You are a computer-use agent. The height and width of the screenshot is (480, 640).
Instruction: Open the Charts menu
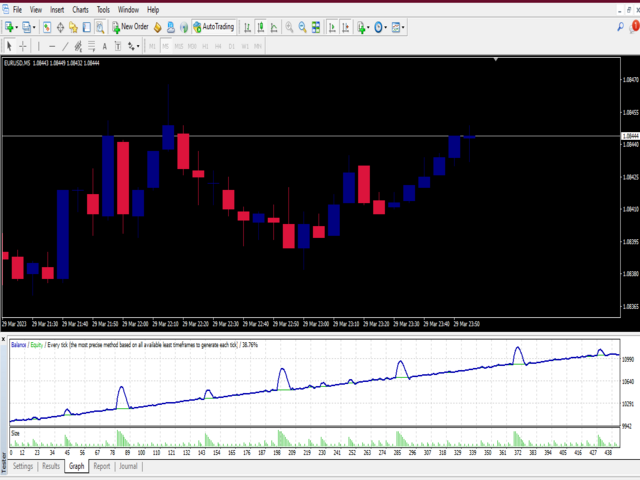pos(80,9)
